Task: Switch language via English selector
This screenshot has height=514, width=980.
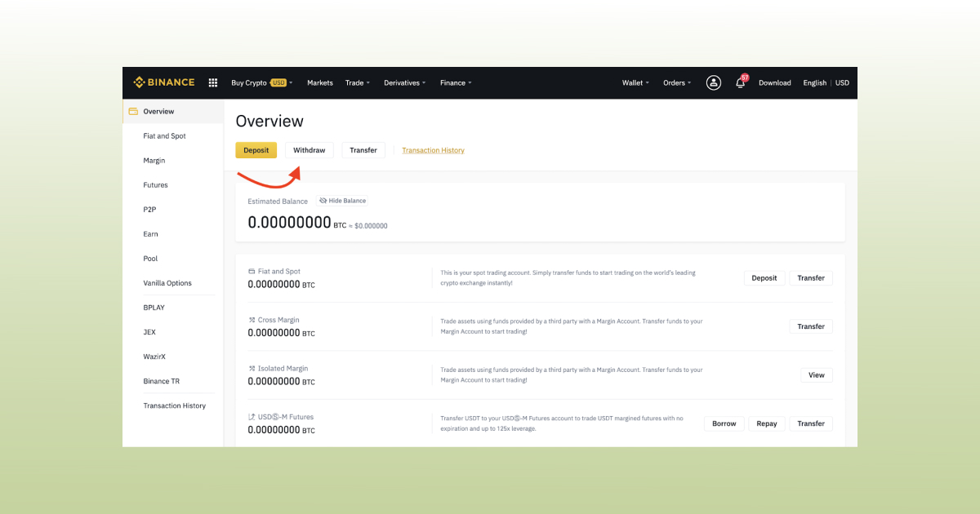Action: [x=814, y=82]
